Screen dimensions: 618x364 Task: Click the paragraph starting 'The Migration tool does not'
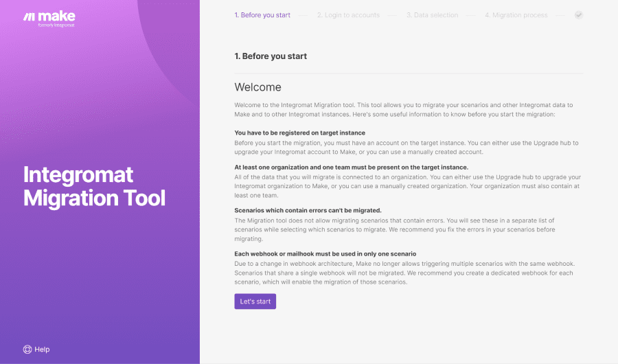395,229
